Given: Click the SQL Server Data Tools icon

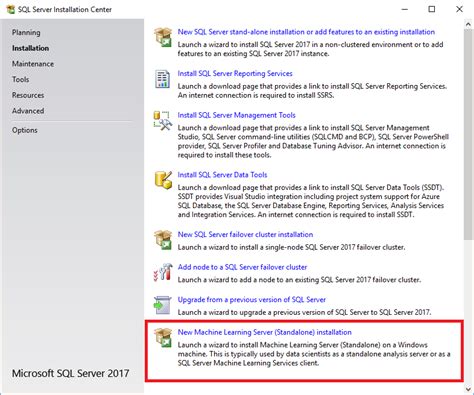Looking at the screenshot, I should click(163, 180).
